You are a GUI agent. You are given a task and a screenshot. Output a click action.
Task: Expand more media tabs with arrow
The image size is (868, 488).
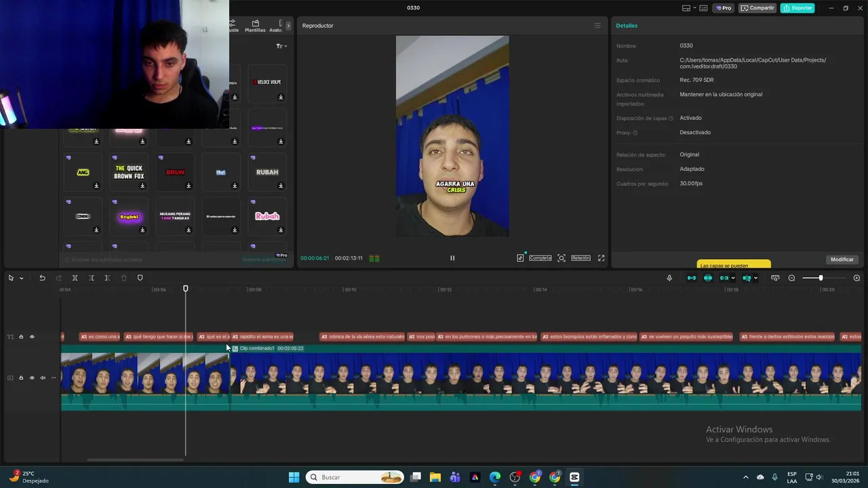(288, 26)
